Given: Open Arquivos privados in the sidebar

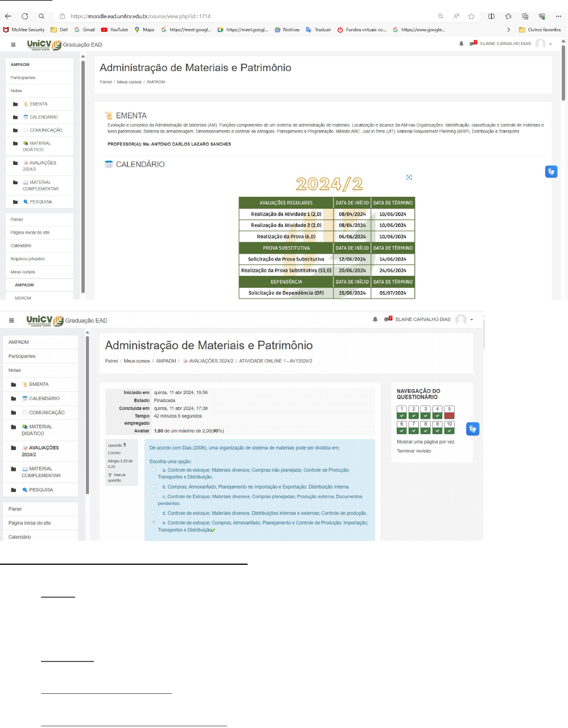Looking at the screenshot, I should pos(27,259).
